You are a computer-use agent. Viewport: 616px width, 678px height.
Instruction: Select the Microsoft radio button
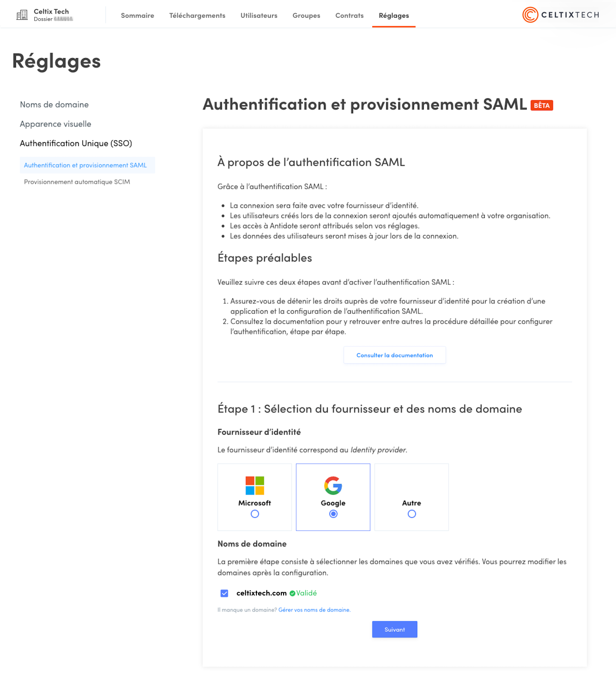(x=255, y=514)
